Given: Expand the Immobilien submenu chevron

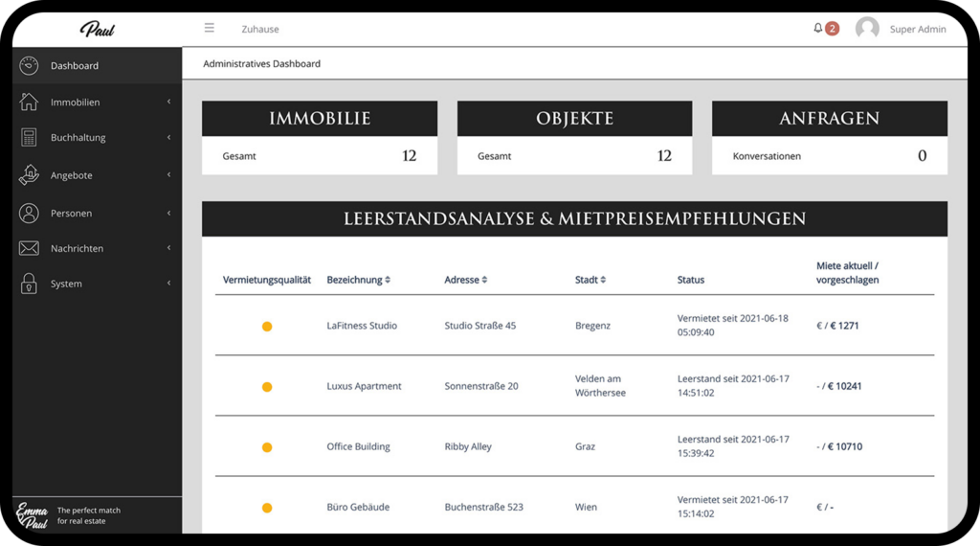Looking at the screenshot, I should [x=168, y=102].
